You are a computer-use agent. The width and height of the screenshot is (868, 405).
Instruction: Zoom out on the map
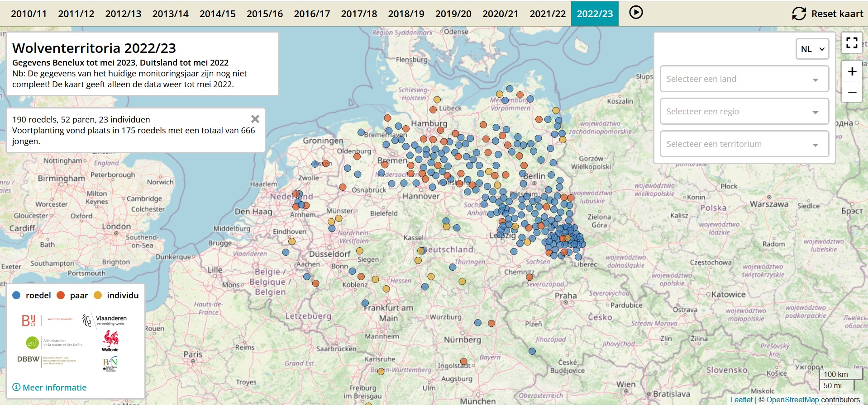pos(852,92)
